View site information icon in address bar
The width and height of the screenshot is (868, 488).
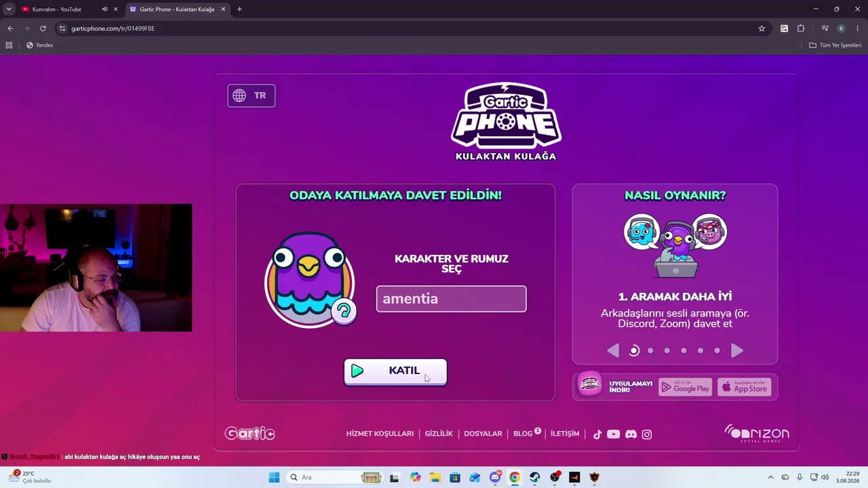62,28
